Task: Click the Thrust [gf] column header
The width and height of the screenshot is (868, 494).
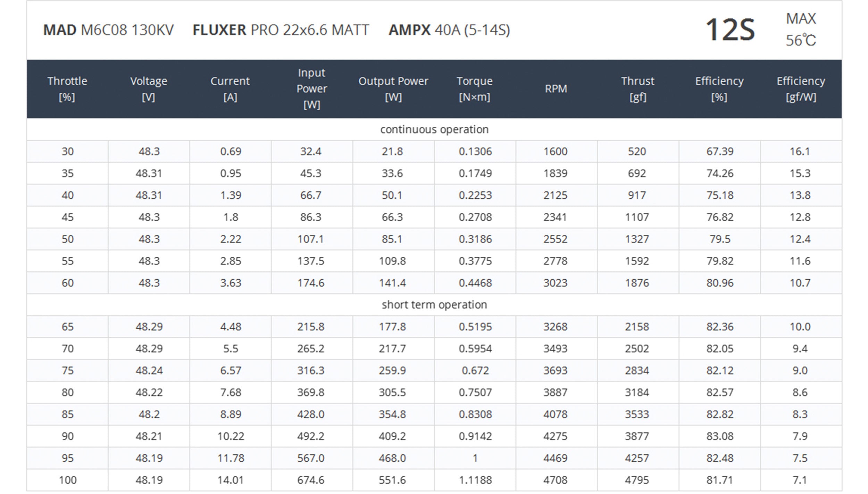Action: [x=637, y=89]
